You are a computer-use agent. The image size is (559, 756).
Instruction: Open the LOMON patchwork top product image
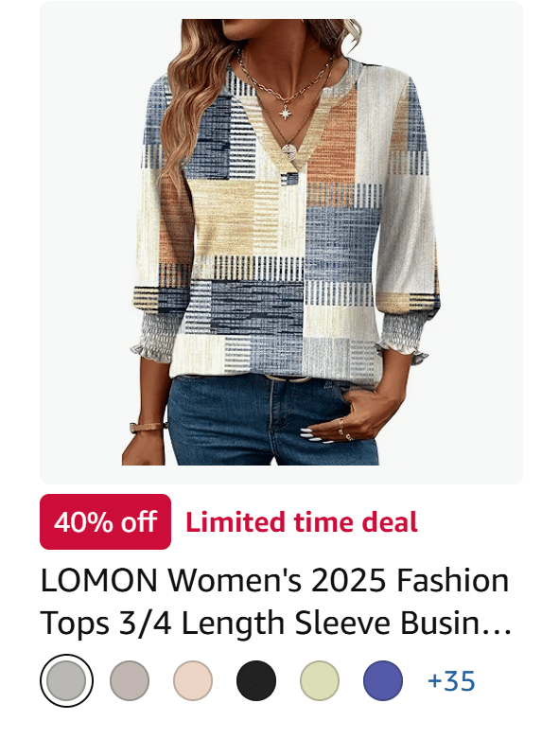coord(281,242)
